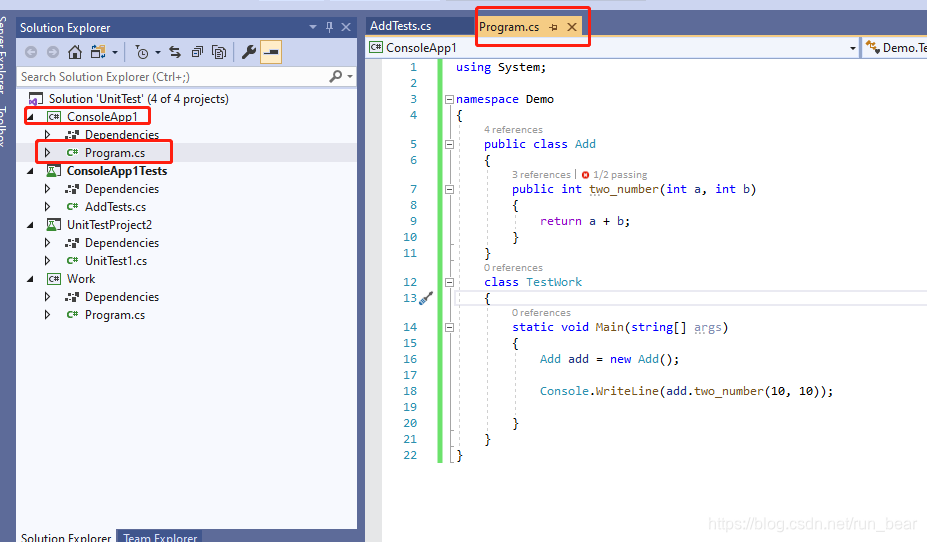Switch between solution and folder views icon
Viewport: 927px width, 542px height.
(x=98, y=53)
